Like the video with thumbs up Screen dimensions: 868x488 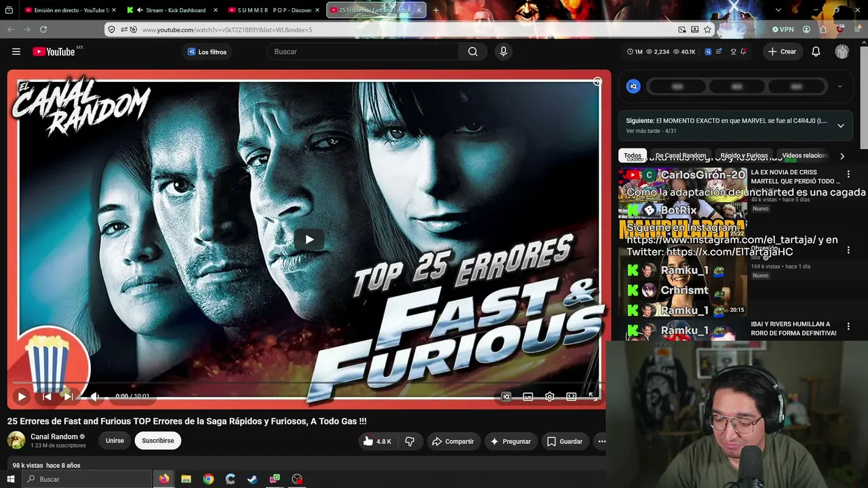pyautogui.click(x=376, y=441)
